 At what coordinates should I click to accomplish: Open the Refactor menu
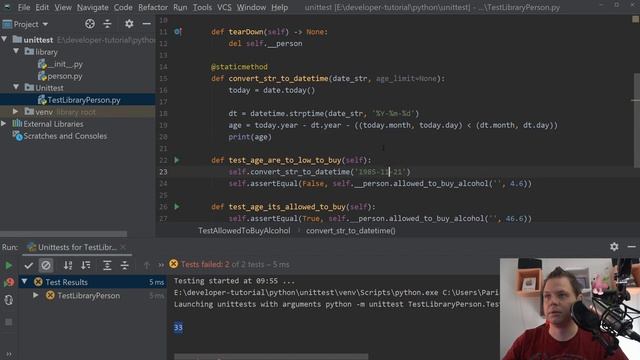153,7
